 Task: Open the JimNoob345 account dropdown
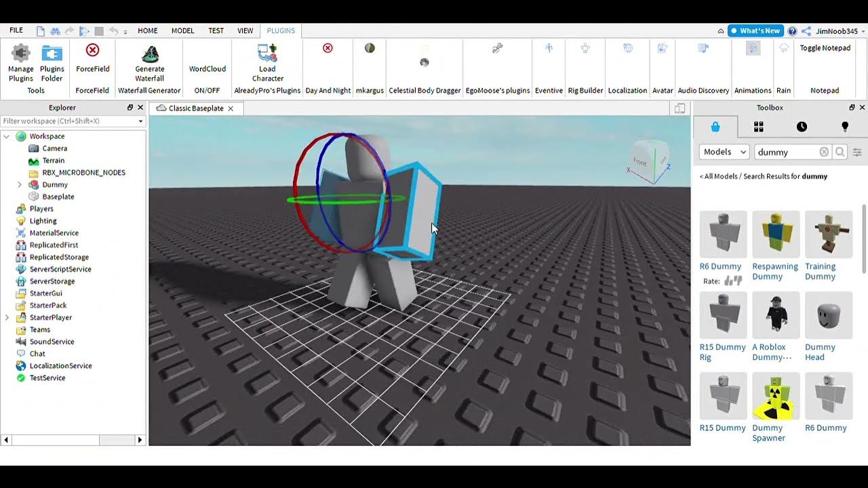tap(840, 31)
